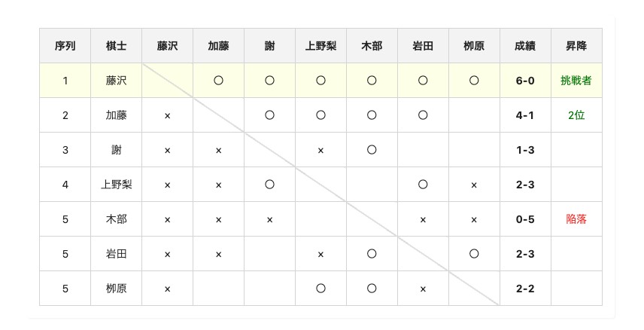This screenshot has width=644, height=330.
Task: Click the red 陥落 label
Action: click(x=576, y=219)
